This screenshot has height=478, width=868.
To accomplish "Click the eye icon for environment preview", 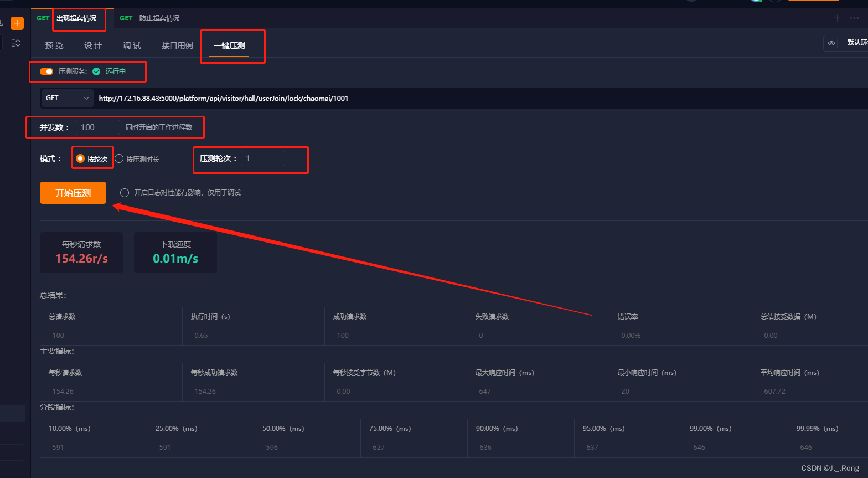I will click(831, 43).
